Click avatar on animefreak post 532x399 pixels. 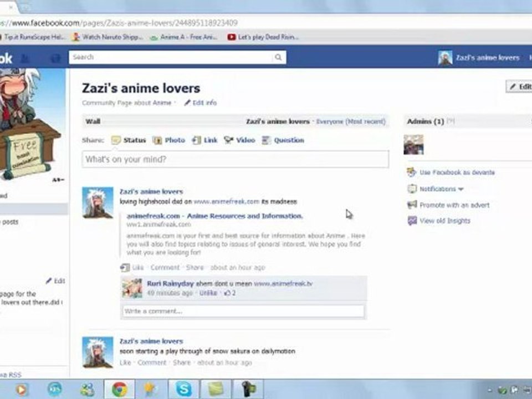point(98,203)
